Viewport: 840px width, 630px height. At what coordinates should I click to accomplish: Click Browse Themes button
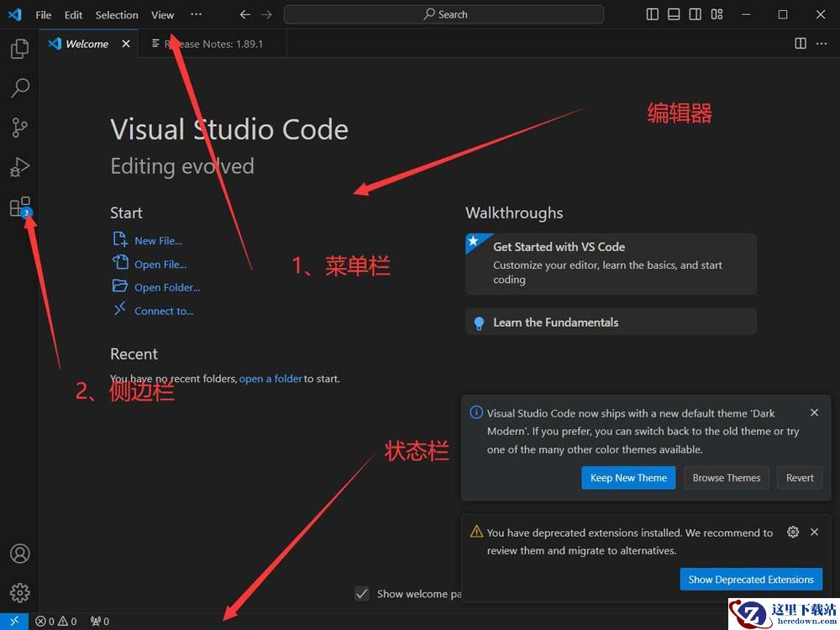[x=727, y=478]
